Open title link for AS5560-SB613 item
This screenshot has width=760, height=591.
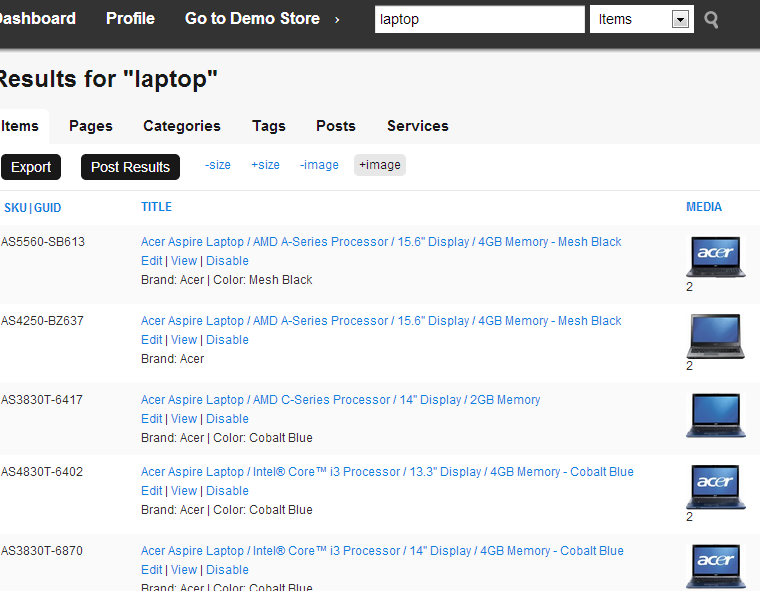click(x=381, y=241)
